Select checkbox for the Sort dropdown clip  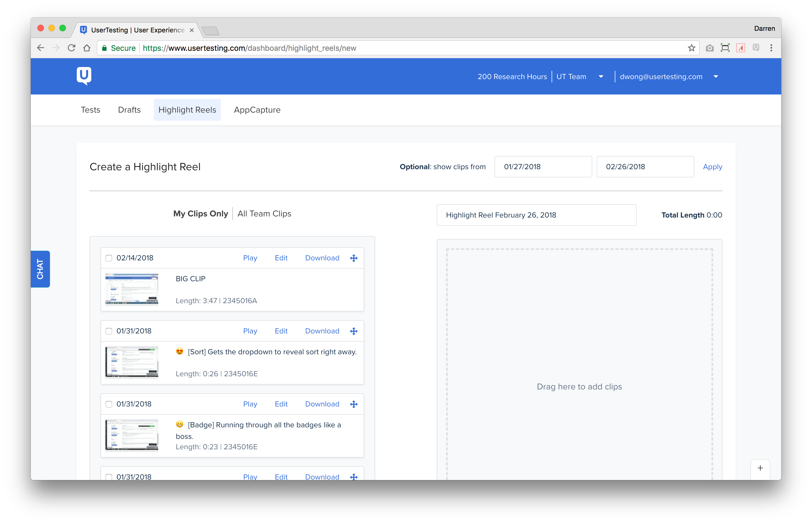[109, 331]
